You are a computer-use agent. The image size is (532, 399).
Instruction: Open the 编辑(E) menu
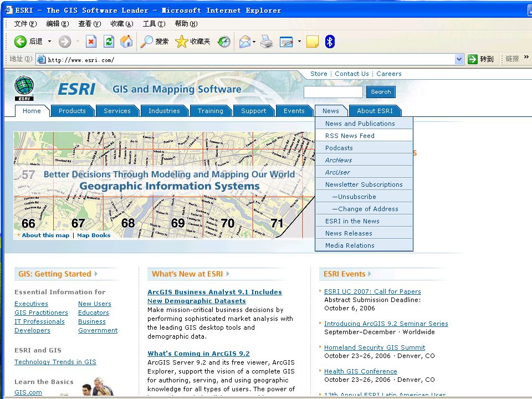[57, 24]
